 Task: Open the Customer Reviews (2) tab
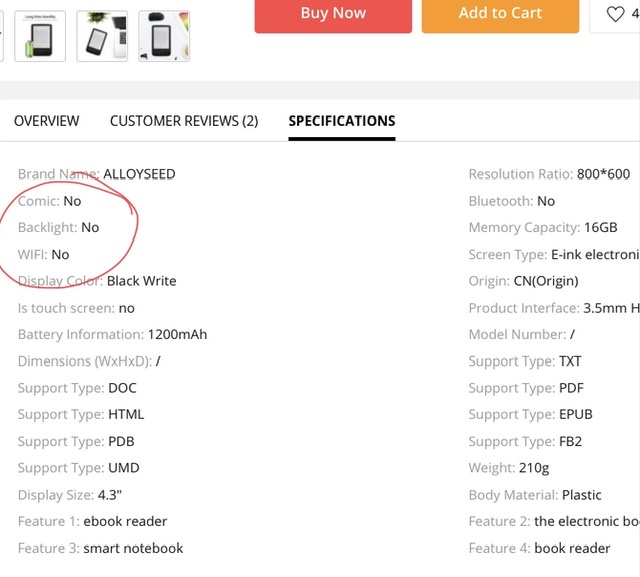point(184,121)
